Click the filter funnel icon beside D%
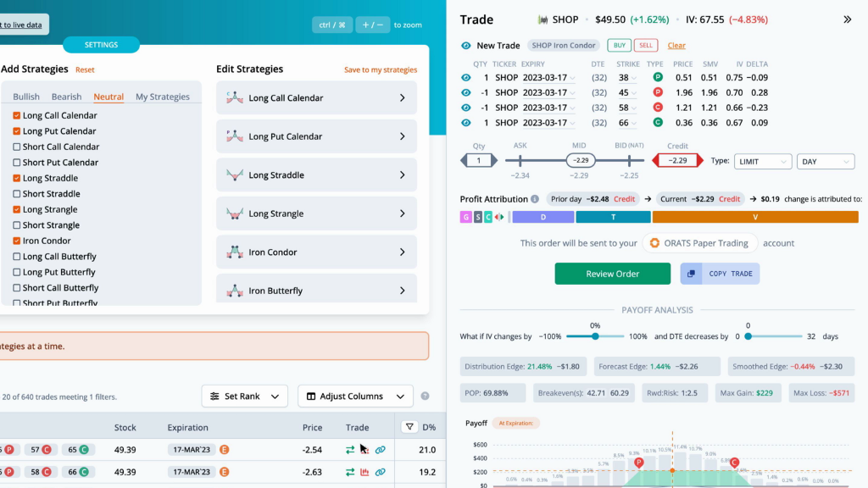Viewport: 868px width, 488px height. coord(409,427)
